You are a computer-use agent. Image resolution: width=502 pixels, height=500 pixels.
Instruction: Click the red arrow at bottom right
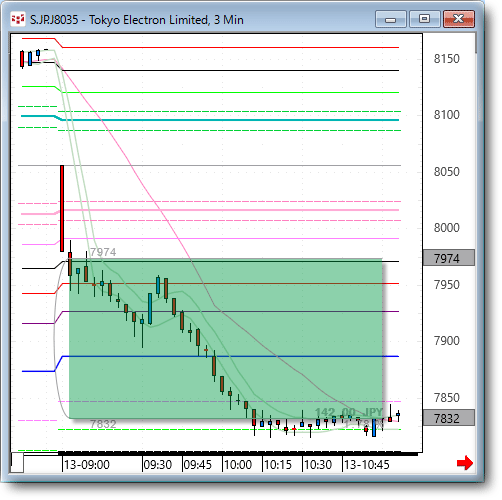[465, 463]
